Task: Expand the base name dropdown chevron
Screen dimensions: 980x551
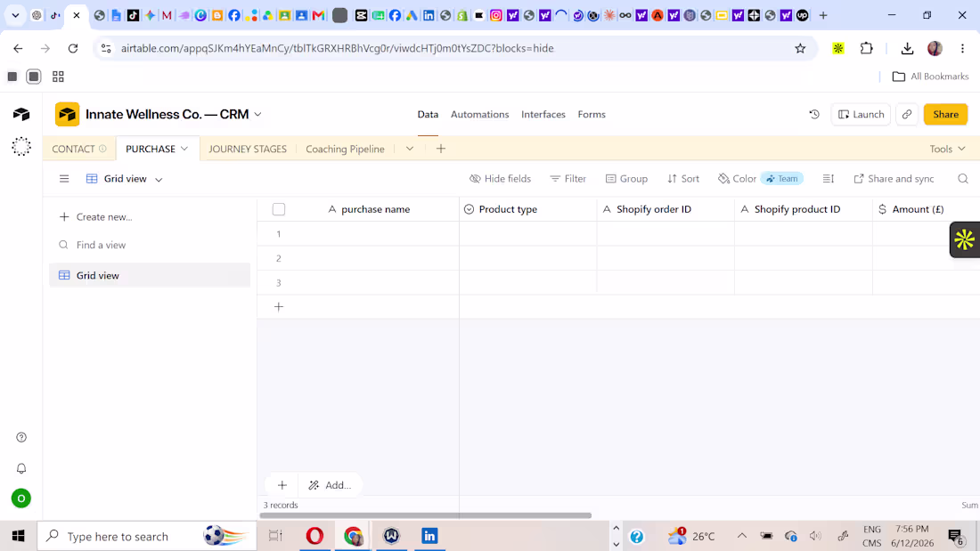Action: [257, 114]
